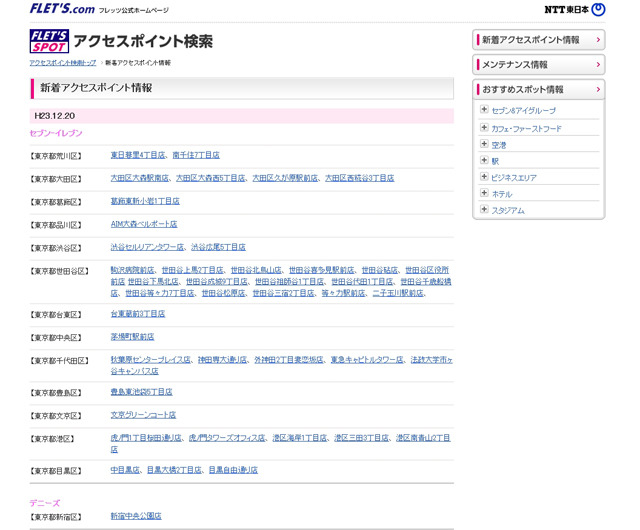Image resolution: width=640 pixels, height=530 pixels.
Task: Open the 港区海岸1丁目店 link
Action: coord(300,438)
